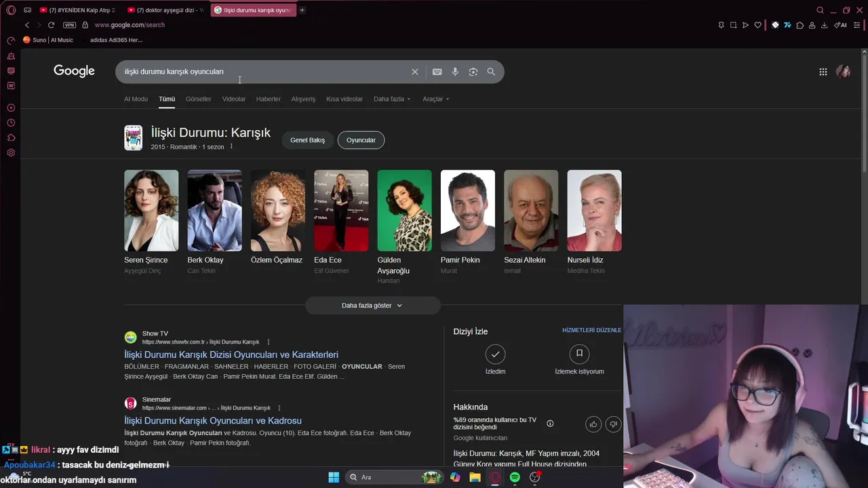Bookmark this page with the heart icon
Screen dimensions: 868x488
tap(757, 25)
